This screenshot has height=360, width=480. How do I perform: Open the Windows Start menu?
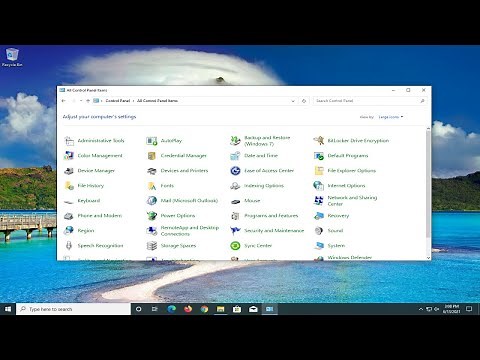[8, 309]
